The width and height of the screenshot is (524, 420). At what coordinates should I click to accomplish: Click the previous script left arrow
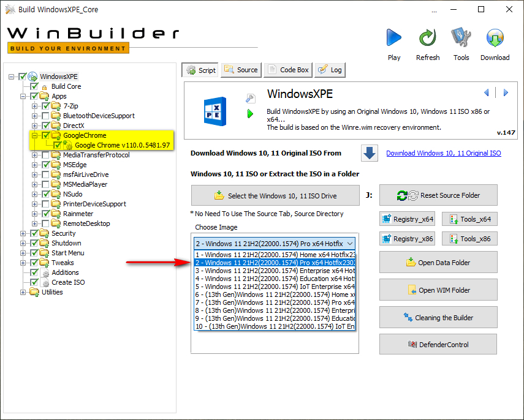(486, 92)
